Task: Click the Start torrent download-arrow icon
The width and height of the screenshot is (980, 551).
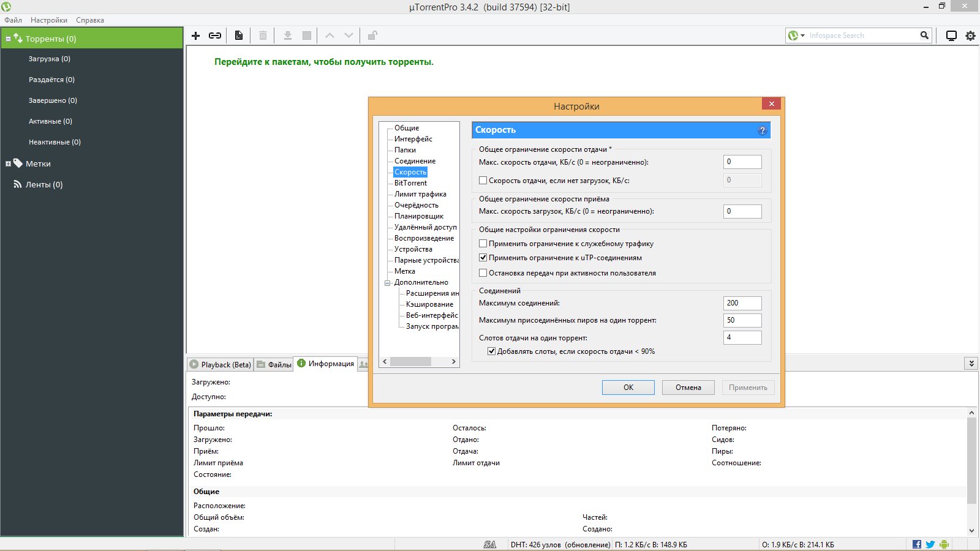Action: (x=287, y=36)
